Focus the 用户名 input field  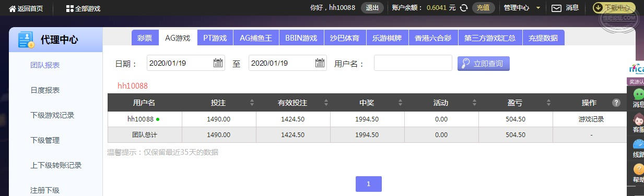413,63
